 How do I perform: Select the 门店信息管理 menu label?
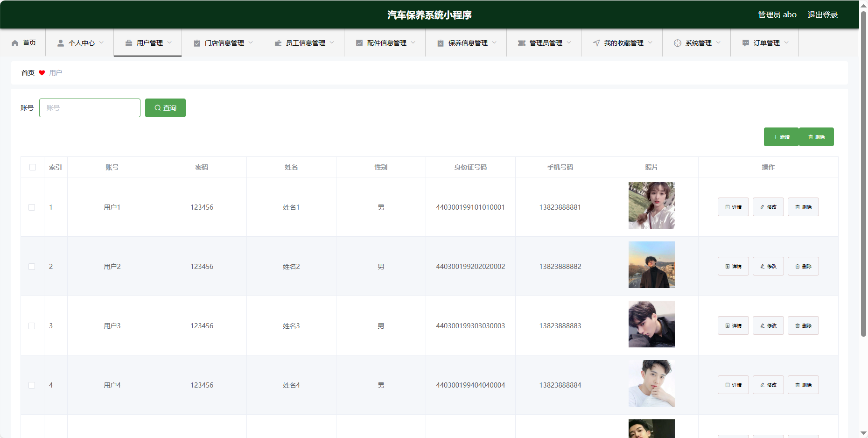click(224, 43)
